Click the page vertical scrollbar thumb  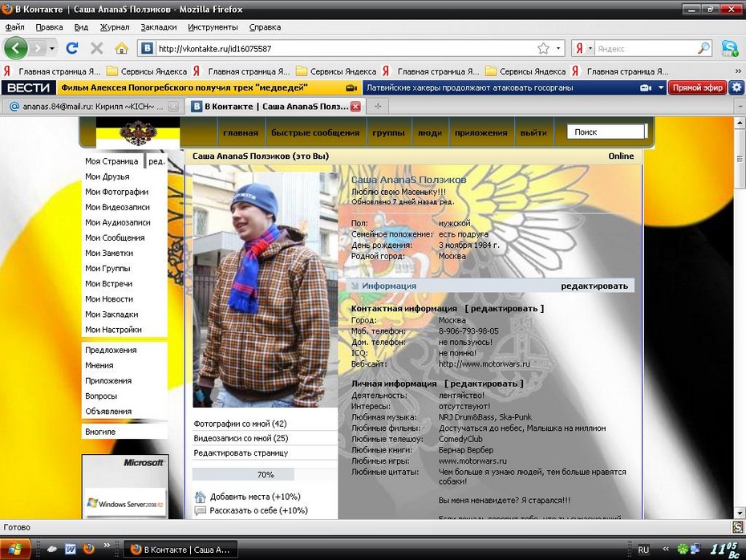tap(740, 159)
